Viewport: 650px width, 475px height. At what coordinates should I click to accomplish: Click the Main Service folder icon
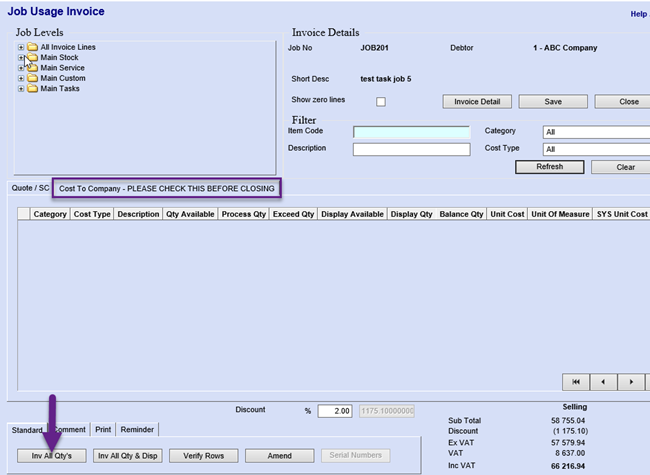tap(33, 68)
